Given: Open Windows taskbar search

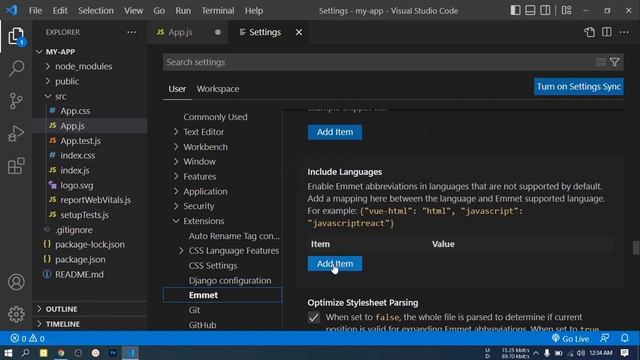Looking at the screenshot, I should [x=25, y=353].
